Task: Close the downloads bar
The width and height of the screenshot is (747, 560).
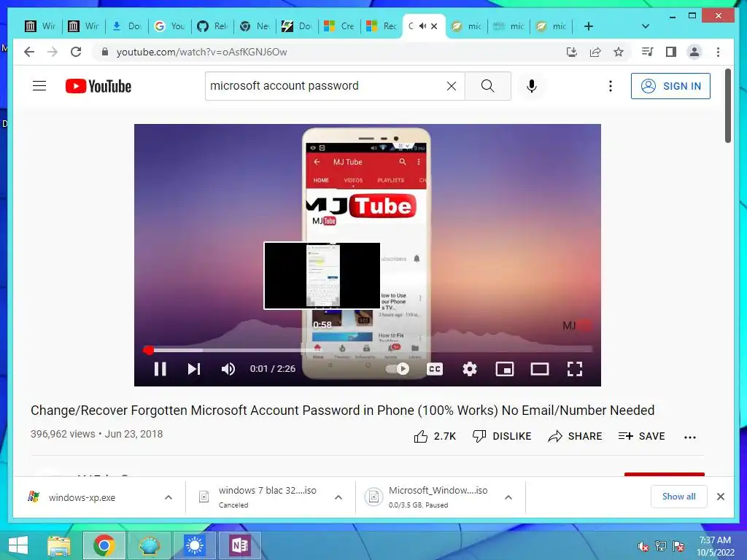Action: tap(721, 497)
